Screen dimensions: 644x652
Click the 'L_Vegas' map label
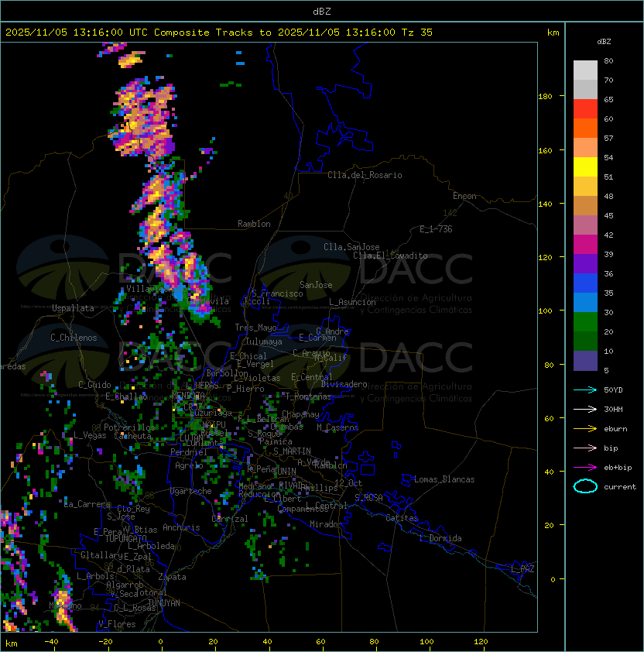[x=90, y=435]
